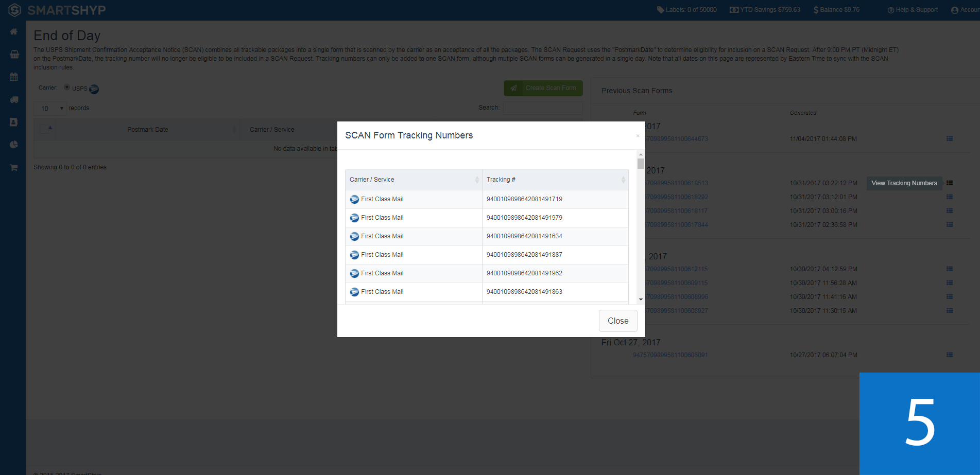Click the YTD Savings $759.63 indicator

pyautogui.click(x=765, y=10)
